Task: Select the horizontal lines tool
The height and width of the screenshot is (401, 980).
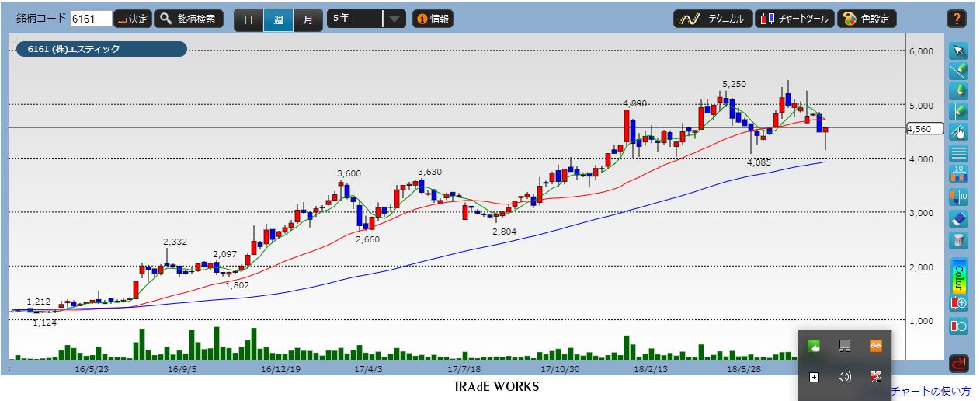Action: coord(958,153)
